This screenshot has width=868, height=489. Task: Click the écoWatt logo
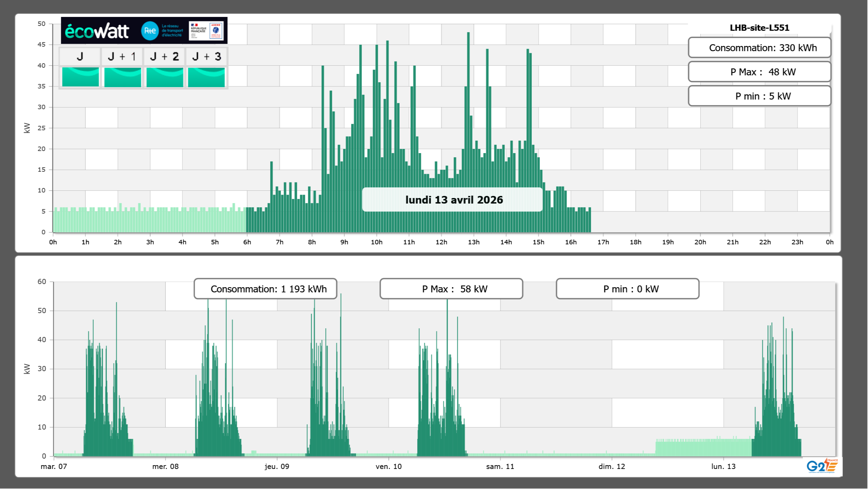click(x=97, y=31)
